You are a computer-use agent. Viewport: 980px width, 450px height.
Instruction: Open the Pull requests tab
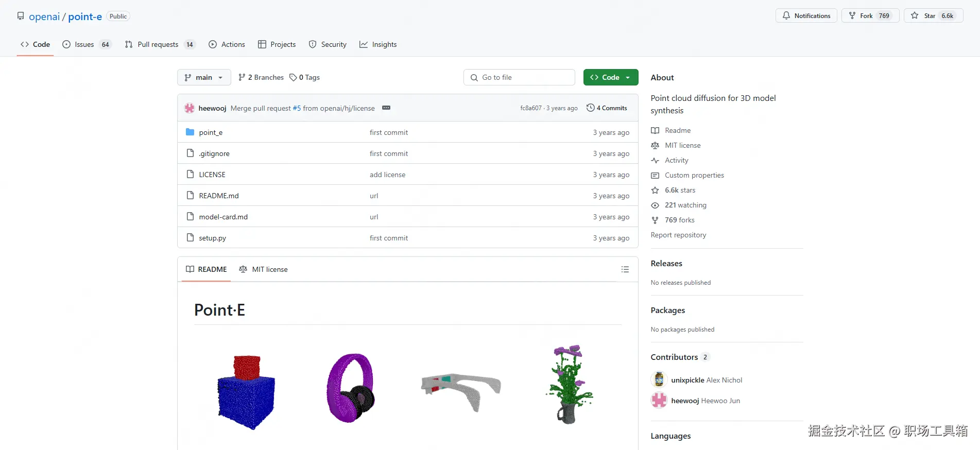160,44
